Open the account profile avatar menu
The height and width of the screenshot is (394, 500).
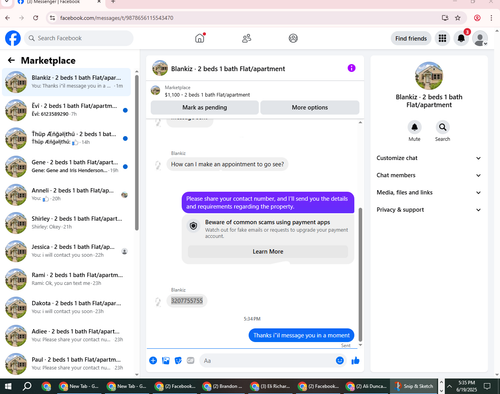480,39
